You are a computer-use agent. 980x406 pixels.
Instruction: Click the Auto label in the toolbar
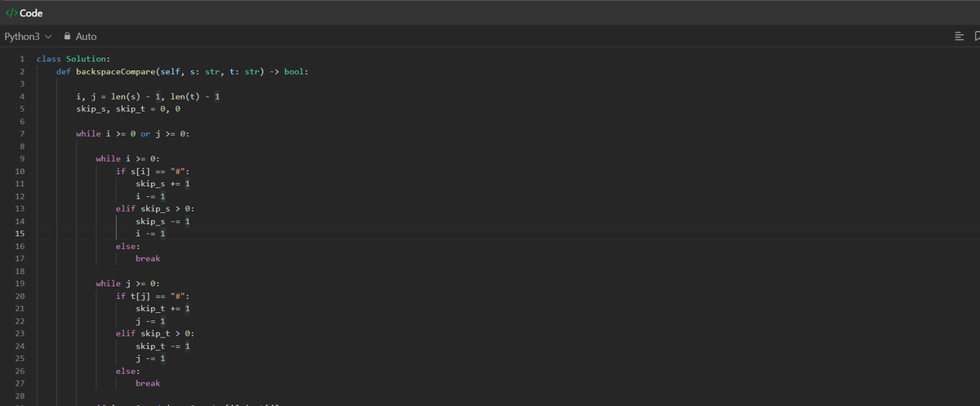point(86,37)
